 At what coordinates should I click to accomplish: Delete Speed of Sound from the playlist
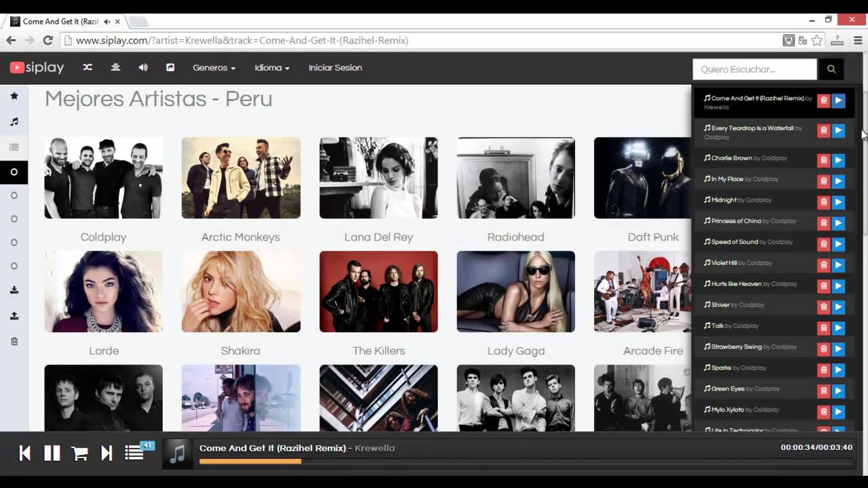coord(823,244)
